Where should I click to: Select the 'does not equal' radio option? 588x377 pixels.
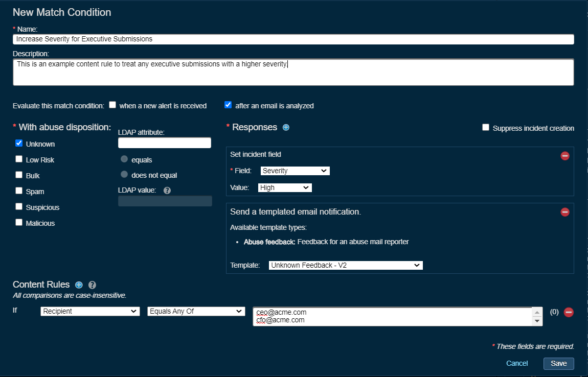[124, 175]
